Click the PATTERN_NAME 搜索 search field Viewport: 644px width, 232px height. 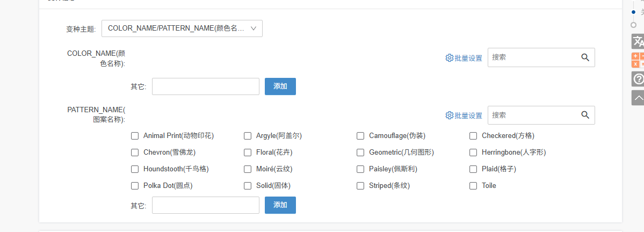[x=532, y=115]
